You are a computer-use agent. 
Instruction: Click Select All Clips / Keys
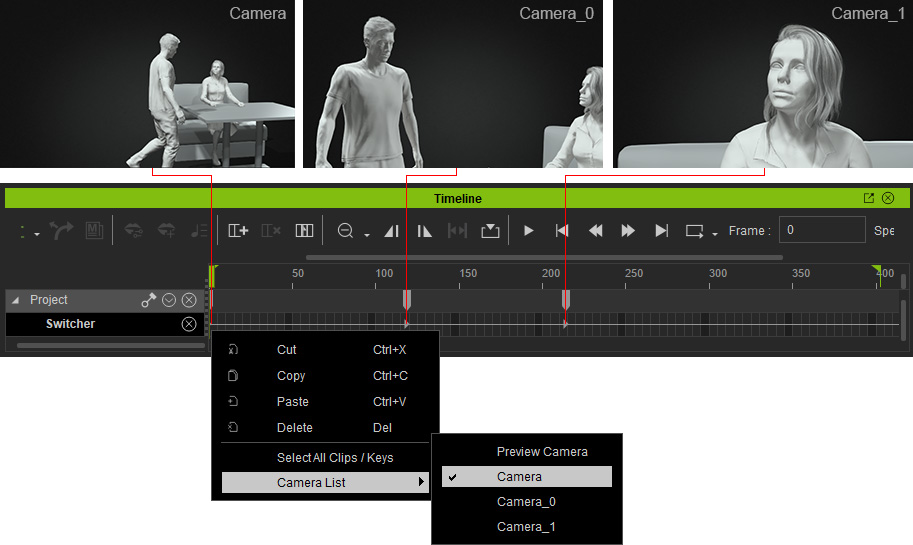[x=335, y=458]
